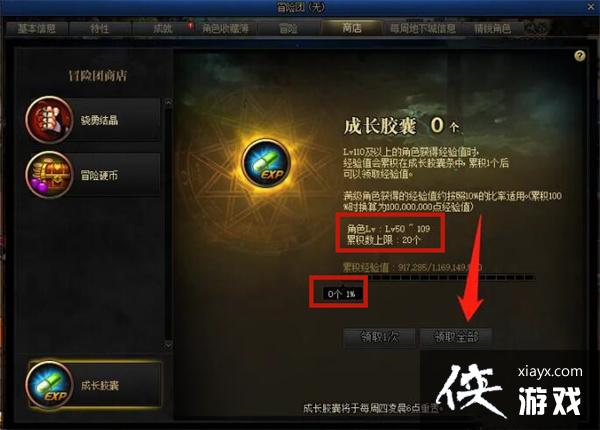The width and height of the screenshot is (600, 430).
Task: Select the 角色收藏簿 tab
Action: (x=225, y=28)
